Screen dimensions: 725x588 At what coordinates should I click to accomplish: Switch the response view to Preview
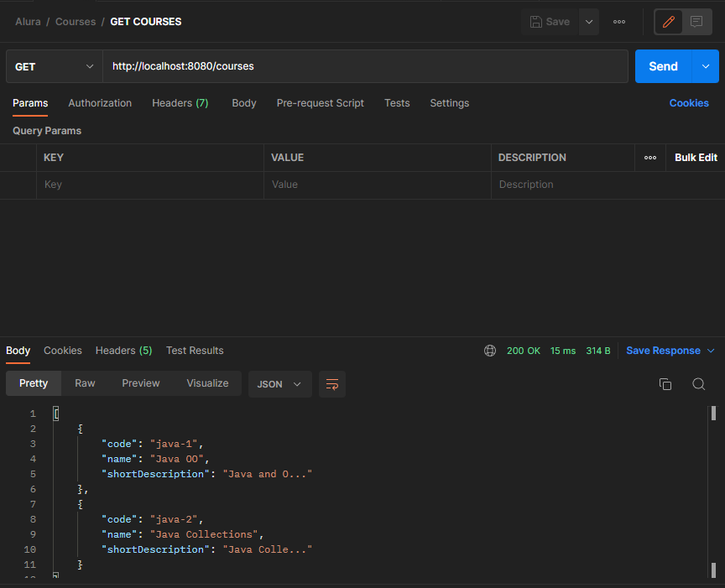(140, 382)
